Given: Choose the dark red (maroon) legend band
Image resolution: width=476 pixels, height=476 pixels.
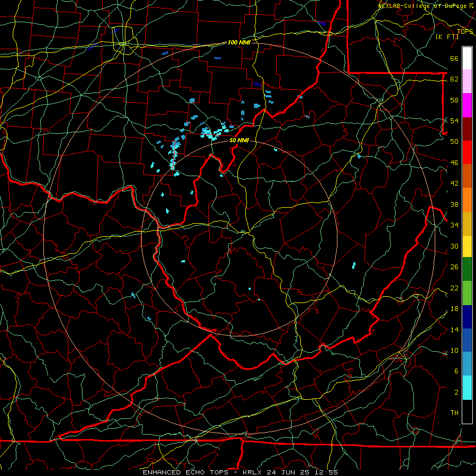Looking at the screenshot, I should pyautogui.click(x=467, y=129).
